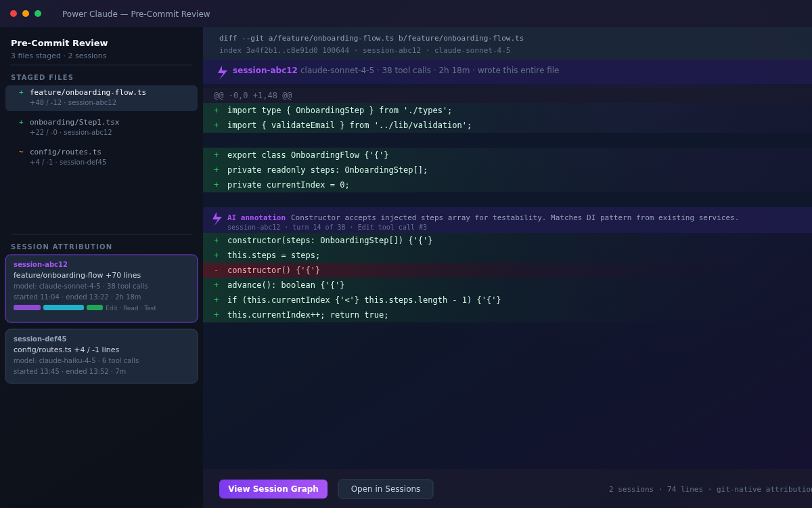Click the line export class OnboardingFlow
This screenshot has width=812, height=508.
[x=507, y=155]
